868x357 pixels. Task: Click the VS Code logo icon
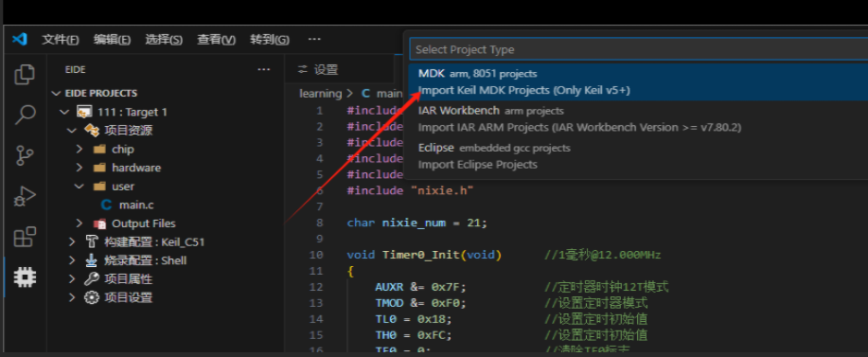click(x=20, y=39)
